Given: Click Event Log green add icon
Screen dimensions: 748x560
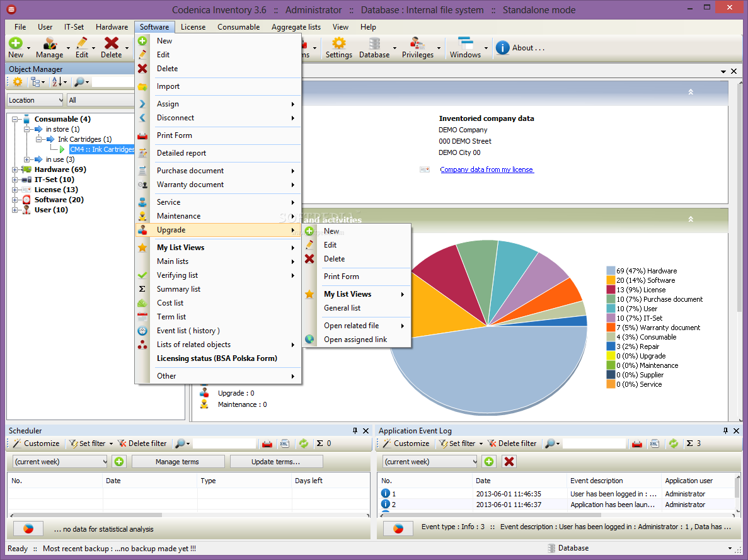Looking at the screenshot, I should pos(489,461).
